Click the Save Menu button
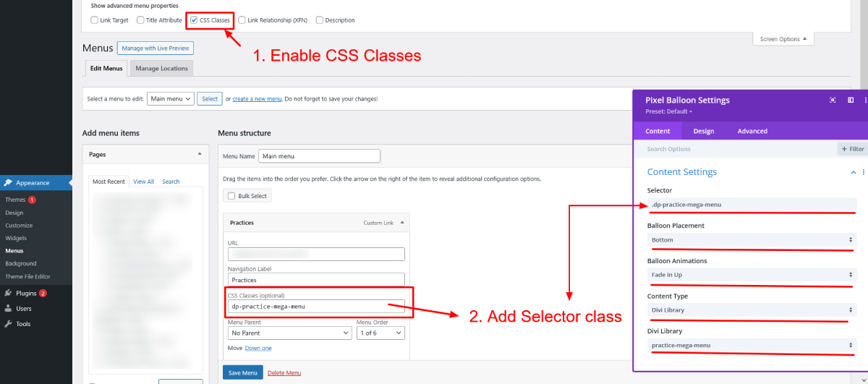 (242, 372)
